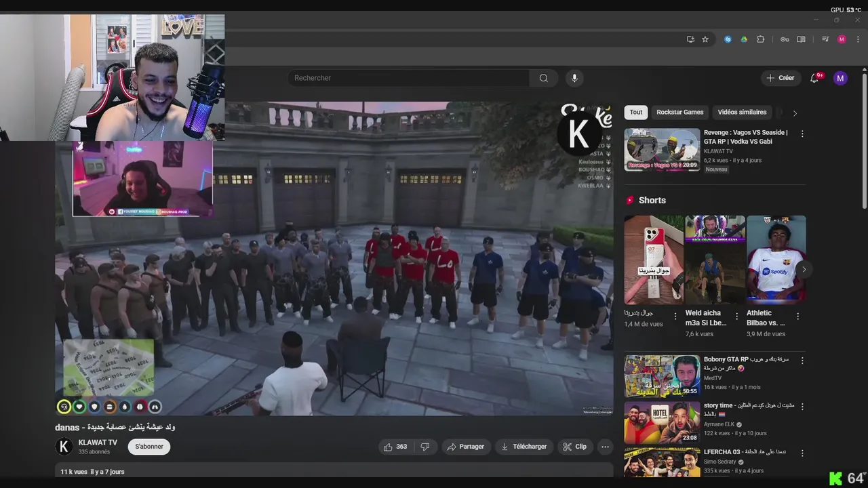
Task: Open the story time video thumbnail
Action: pos(662,422)
